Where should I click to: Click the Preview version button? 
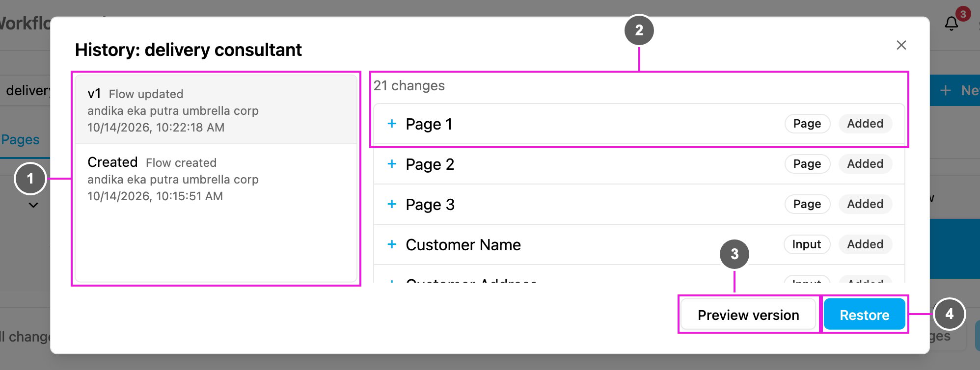point(748,315)
